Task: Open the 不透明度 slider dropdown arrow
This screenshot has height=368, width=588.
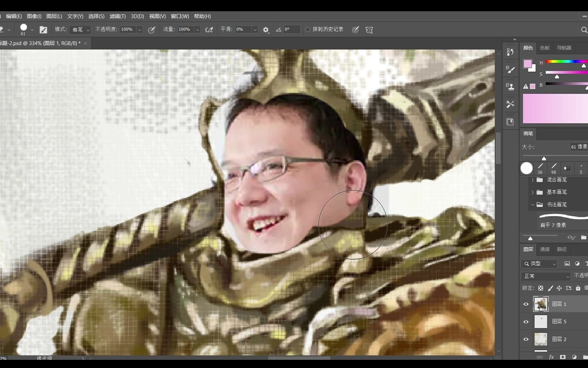Action: 140,30
